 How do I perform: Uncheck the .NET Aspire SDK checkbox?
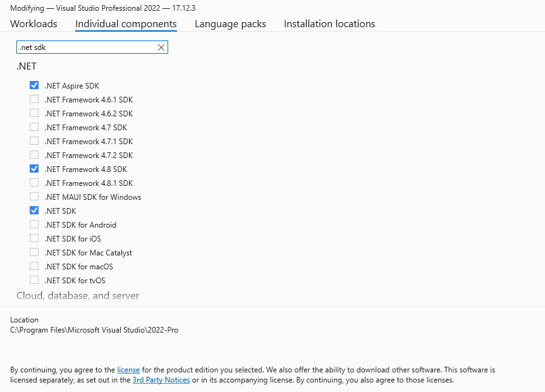pyautogui.click(x=34, y=85)
